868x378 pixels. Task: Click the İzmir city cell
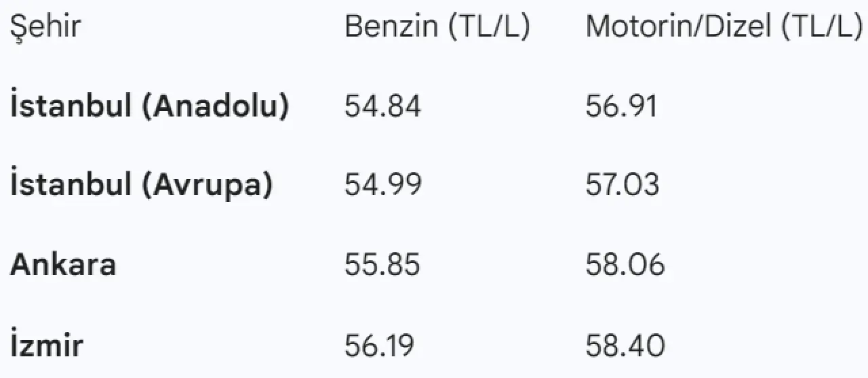pos(47,345)
